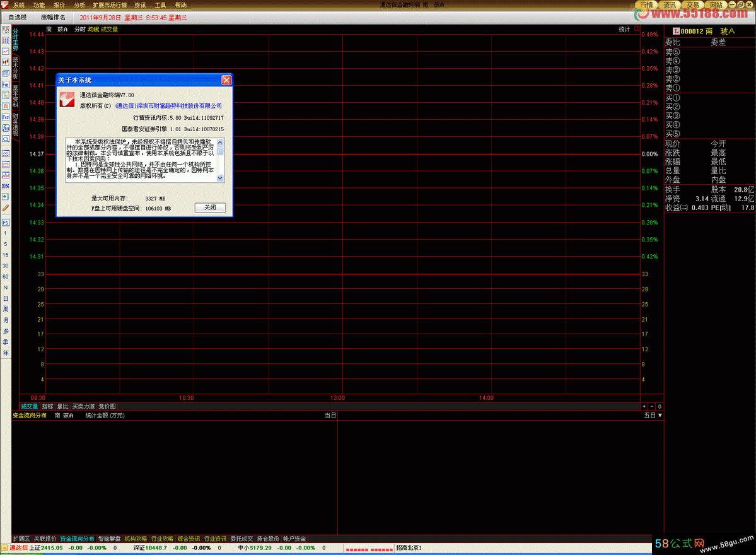
Task: Select the 技术分析 vertical tab
Action: click(15, 68)
